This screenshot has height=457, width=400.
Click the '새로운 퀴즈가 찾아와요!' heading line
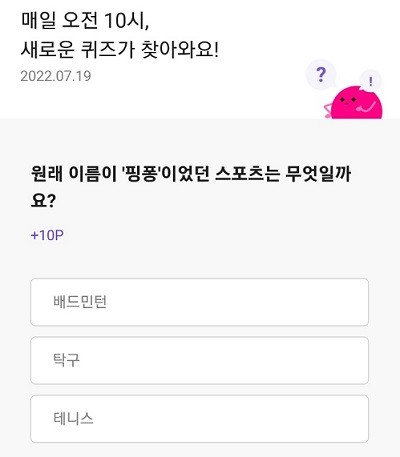[120, 50]
